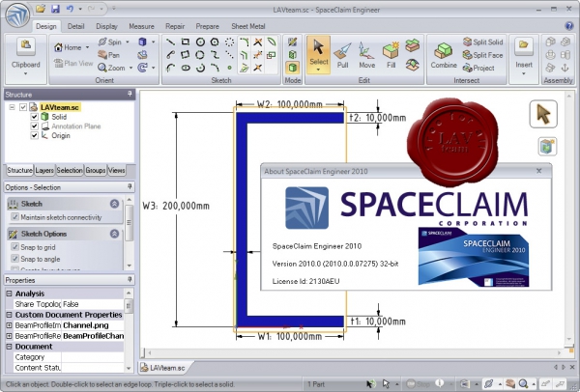Switch to 3D mode icon
Viewport: 580px width, 392px height.
coord(292,68)
